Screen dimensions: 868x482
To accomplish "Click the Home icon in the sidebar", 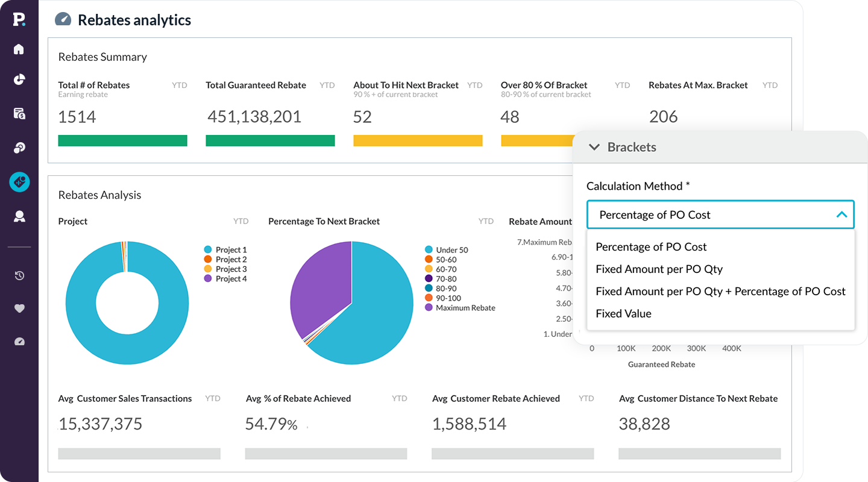I will point(19,49).
